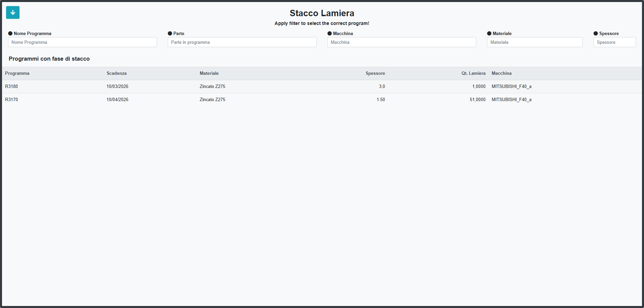Screen dimensions: 644x308
Task: Click the Spessore table column header
Action: click(x=375, y=73)
